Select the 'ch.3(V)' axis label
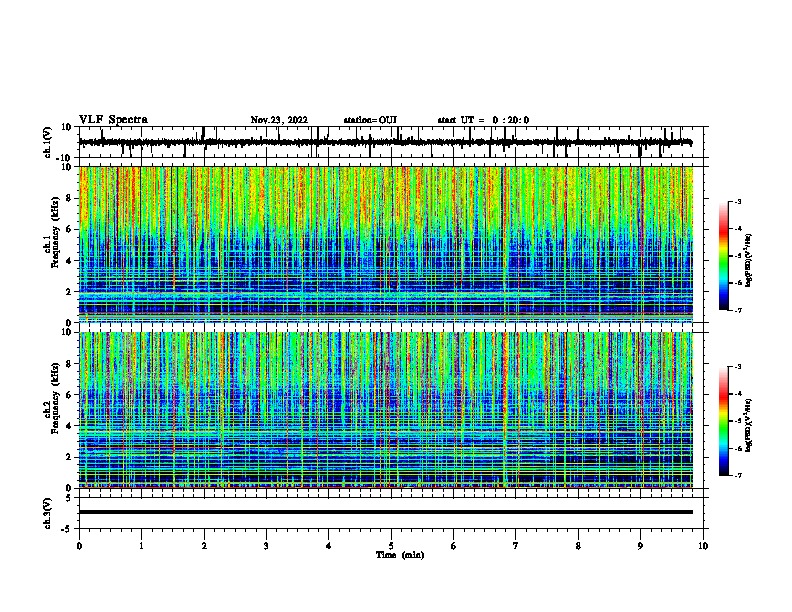 [x=48, y=513]
